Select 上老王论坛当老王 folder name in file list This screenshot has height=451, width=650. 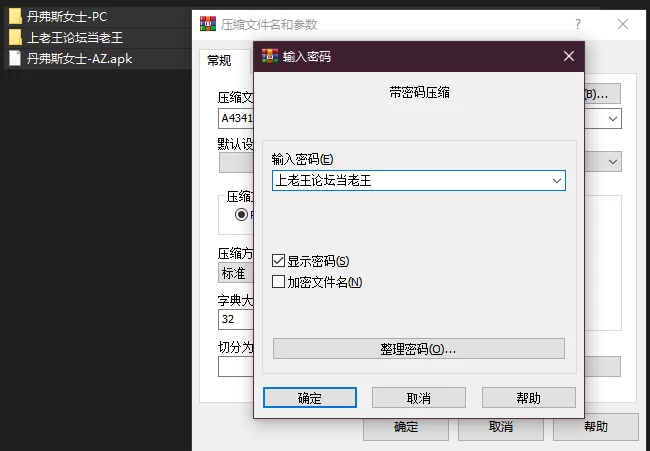pos(75,38)
